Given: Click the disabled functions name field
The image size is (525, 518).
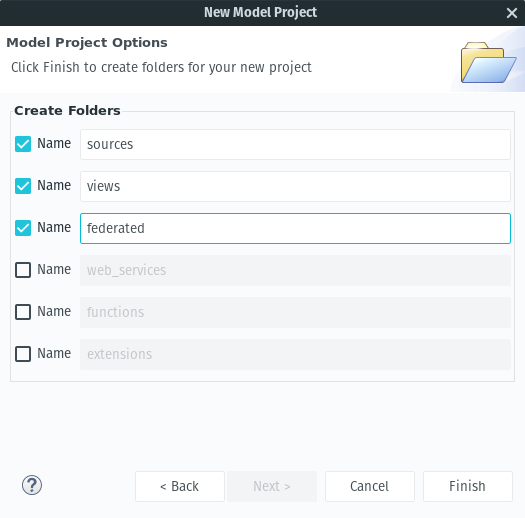Looking at the screenshot, I should (x=295, y=312).
